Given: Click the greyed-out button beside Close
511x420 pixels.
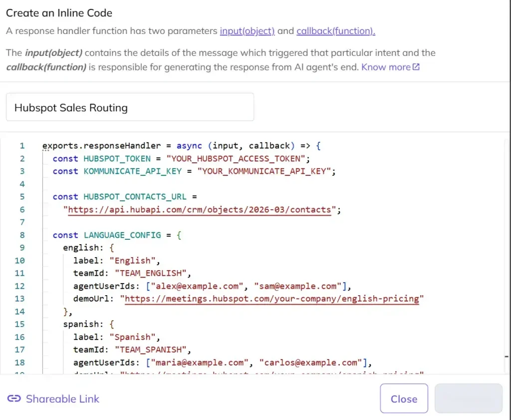Looking at the screenshot, I should (468, 399).
